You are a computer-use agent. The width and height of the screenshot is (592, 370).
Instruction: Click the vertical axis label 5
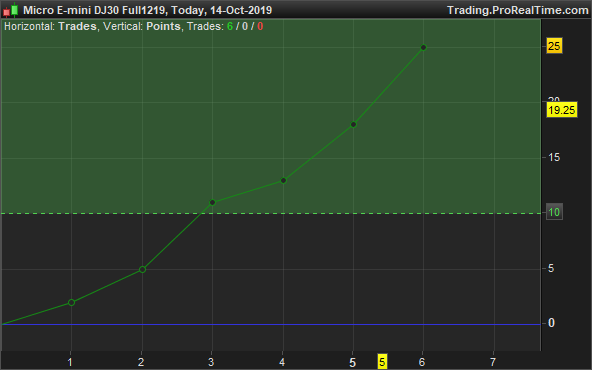[x=551, y=268]
